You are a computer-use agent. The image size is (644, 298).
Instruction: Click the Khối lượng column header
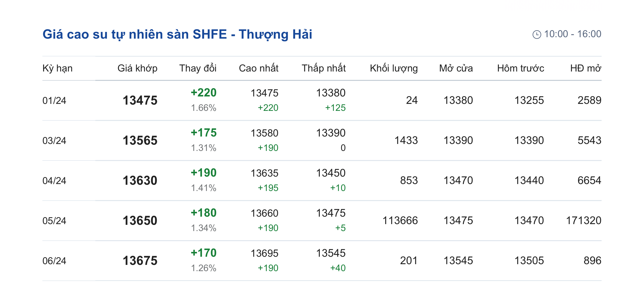[393, 68]
